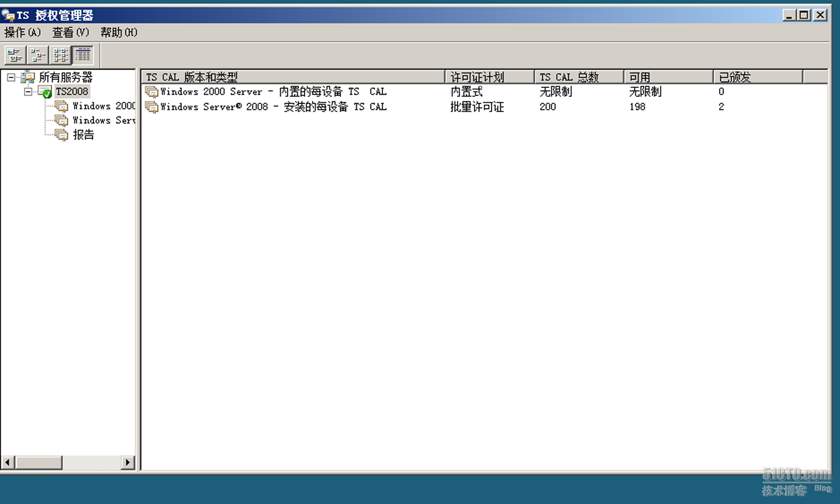Sort by TS CAL 版本和类型 column header
The width and height of the screenshot is (840, 504).
(293, 77)
